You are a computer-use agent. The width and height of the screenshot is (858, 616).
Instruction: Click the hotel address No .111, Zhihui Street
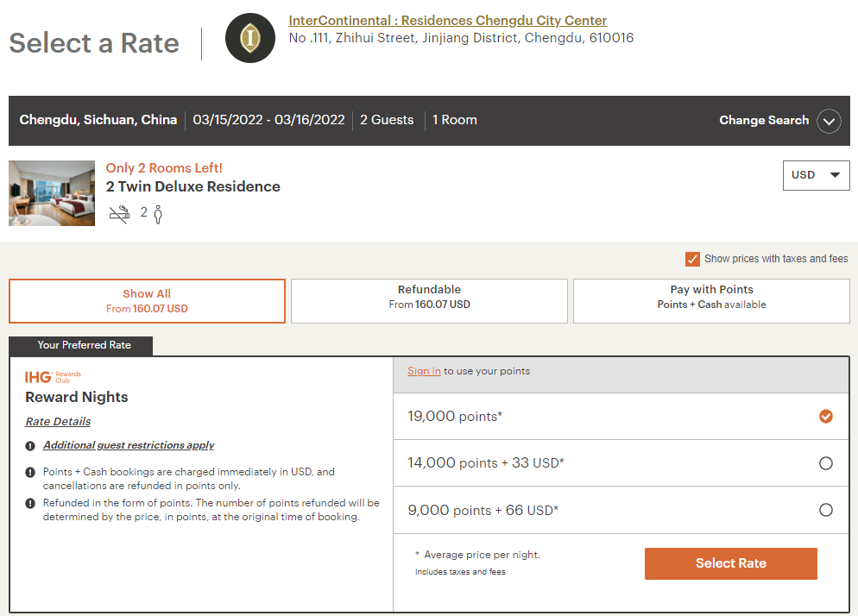coord(461,38)
